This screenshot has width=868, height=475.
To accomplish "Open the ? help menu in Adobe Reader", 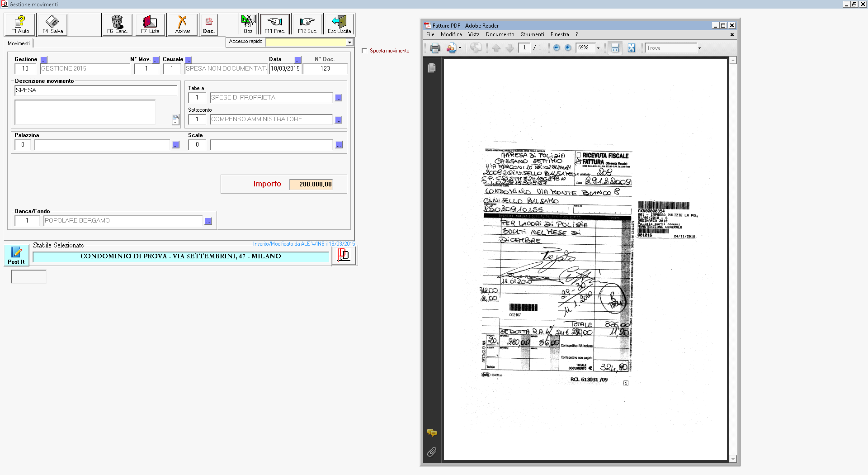I will (576, 34).
